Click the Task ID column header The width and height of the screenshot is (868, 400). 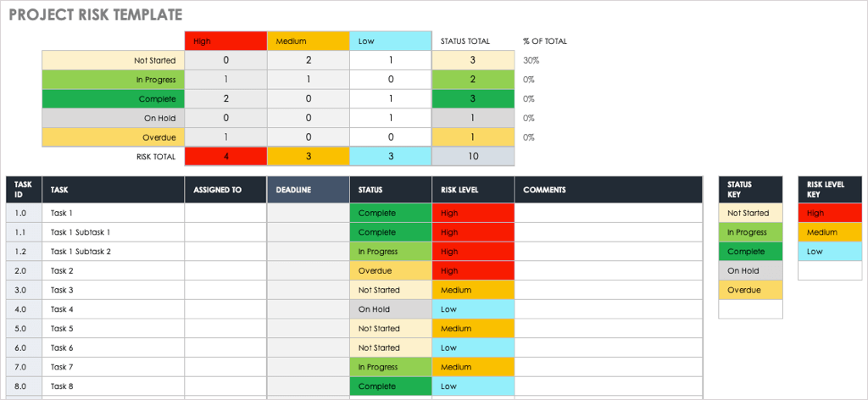(23, 190)
